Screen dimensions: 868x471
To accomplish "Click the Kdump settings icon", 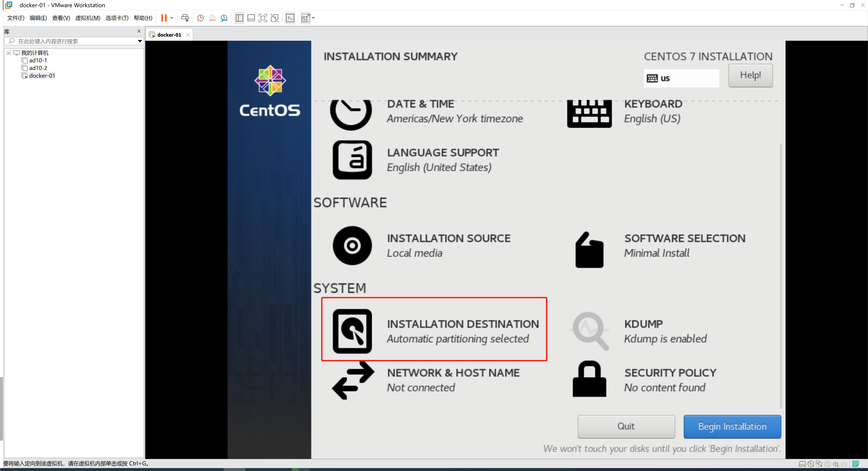I will pos(588,331).
